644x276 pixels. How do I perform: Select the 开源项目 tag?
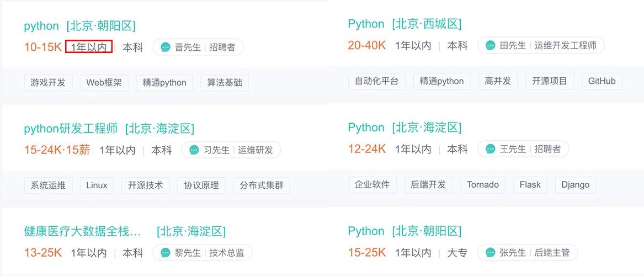(x=550, y=81)
